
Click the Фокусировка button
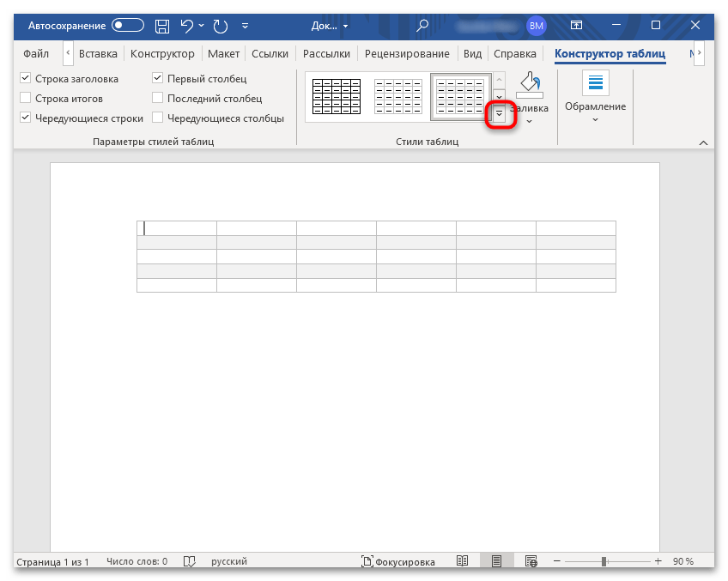[x=398, y=561]
